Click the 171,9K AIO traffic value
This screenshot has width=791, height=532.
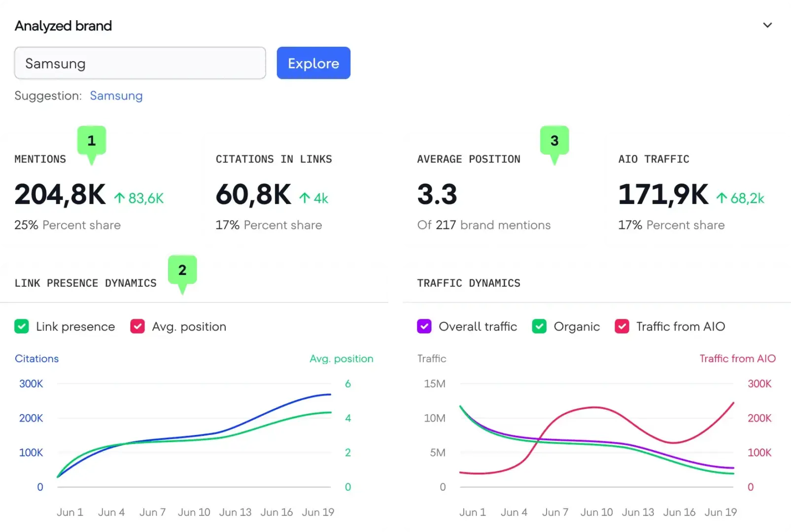pyautogui.click(x=663, y=195)
